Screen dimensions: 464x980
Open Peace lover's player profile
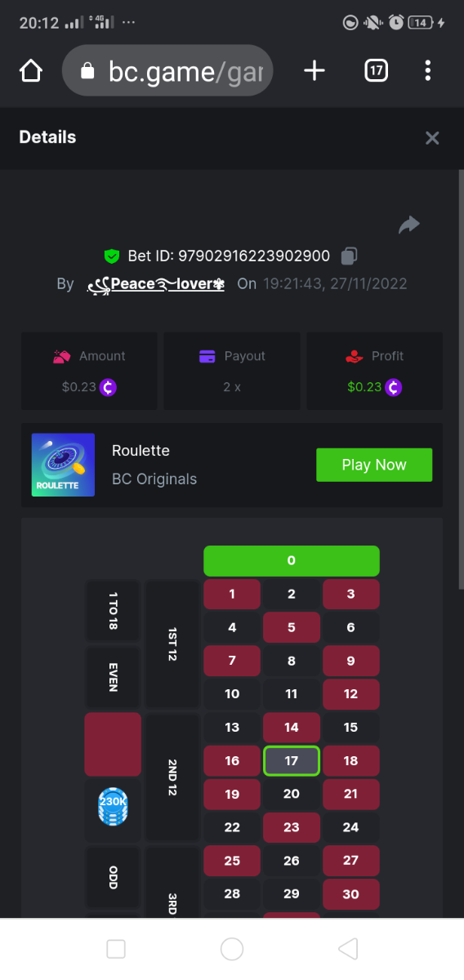[155, 284]
